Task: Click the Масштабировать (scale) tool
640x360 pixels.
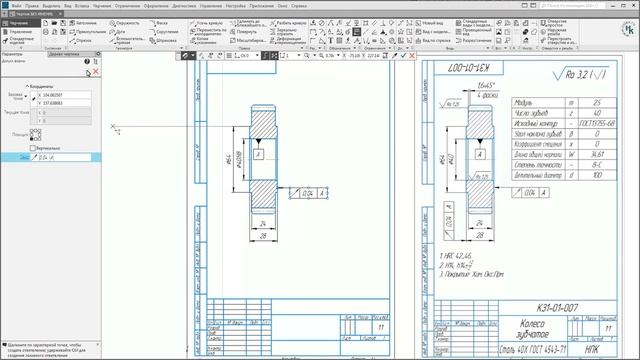Action: click(x=248, y=41)
